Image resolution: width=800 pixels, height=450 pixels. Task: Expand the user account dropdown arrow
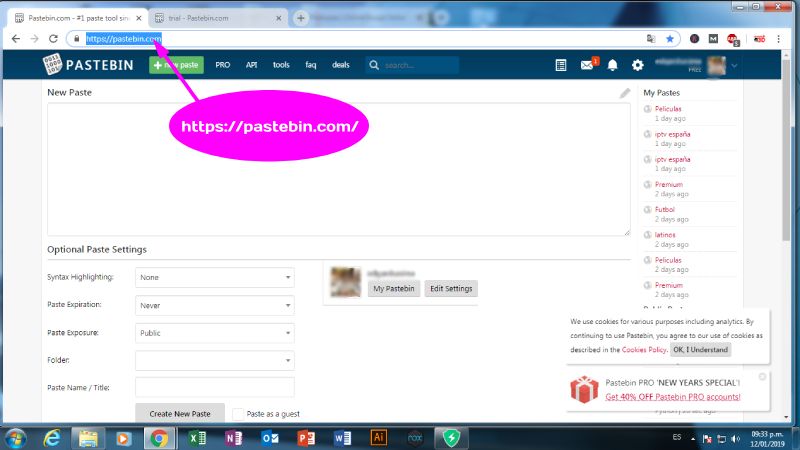click(734, 65)
